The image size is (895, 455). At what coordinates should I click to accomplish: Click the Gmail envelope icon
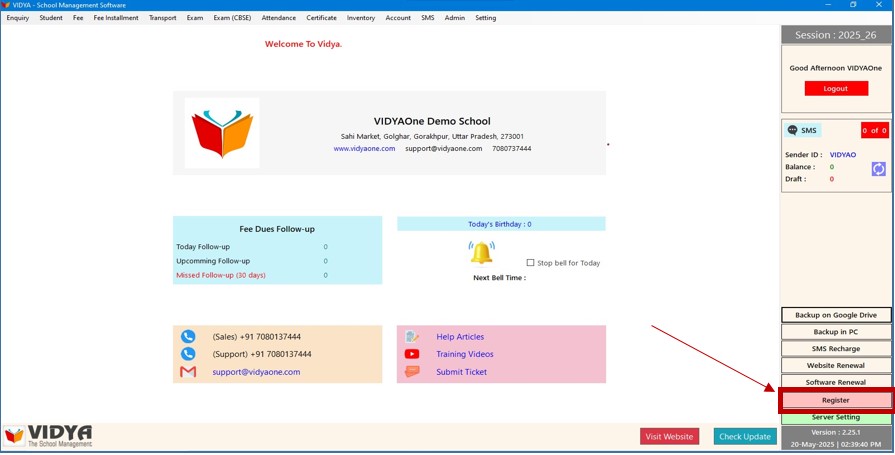(x=188, y=372)
